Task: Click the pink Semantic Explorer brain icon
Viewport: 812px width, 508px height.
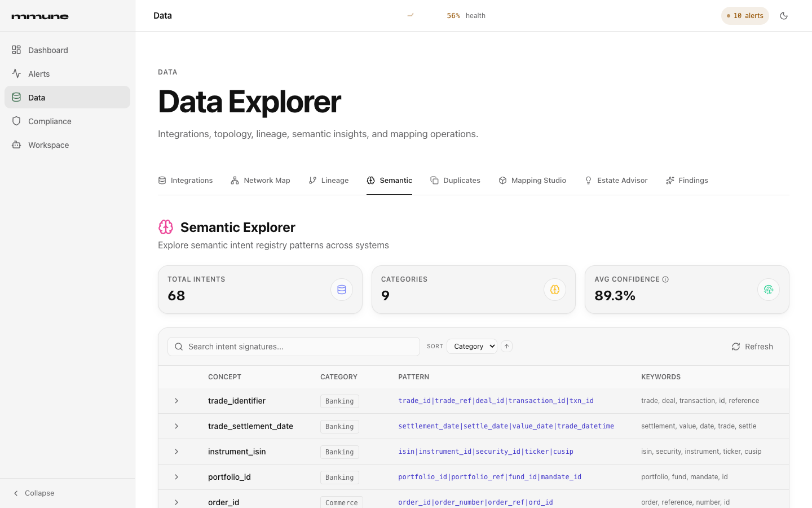Action: click(166, 227)
